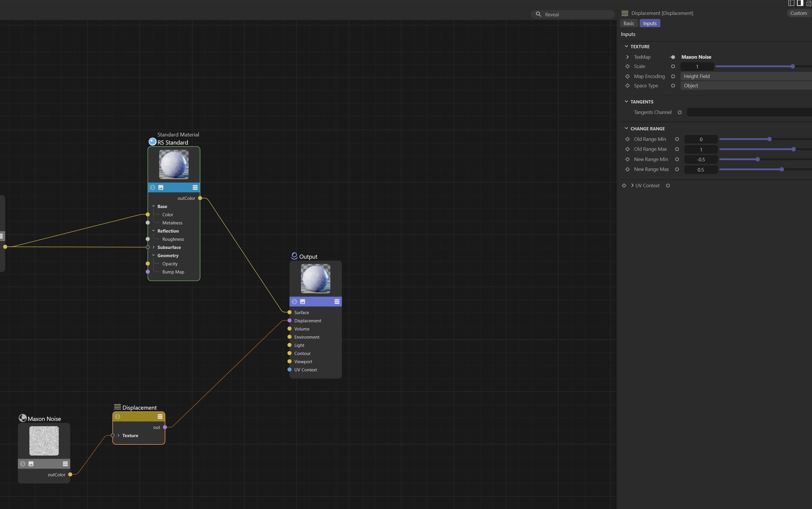
Task: Toggle the New Range Max keyframe diamond
Action: (627, 169)
